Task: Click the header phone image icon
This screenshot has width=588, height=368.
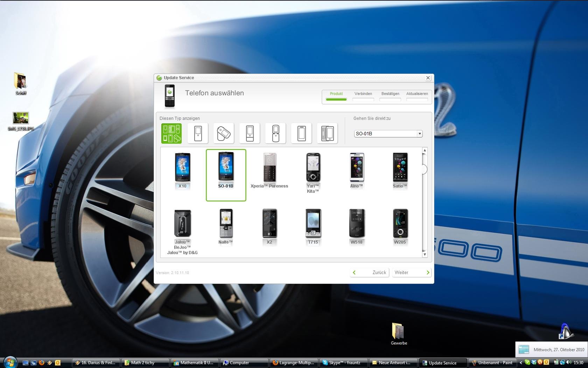Action: click(170, 96)
